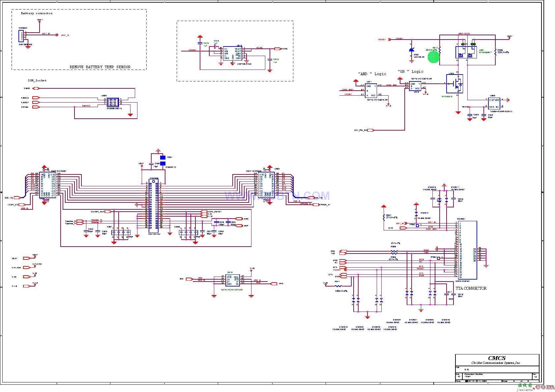Viewport: 555px width, 392px height.
Task: Click the SIMCLK port symbol
Action: pyautogui.click(x=36, y=98)
